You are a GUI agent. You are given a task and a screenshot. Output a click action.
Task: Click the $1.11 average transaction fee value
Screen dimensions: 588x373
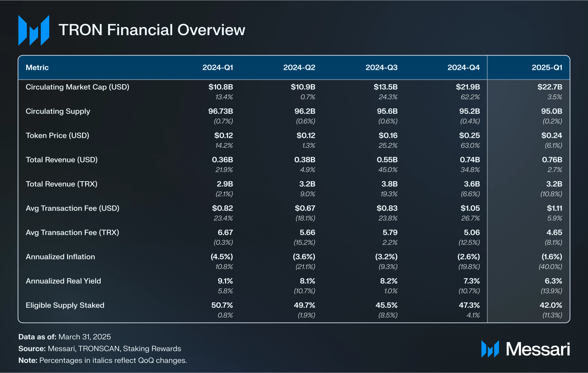554,208
